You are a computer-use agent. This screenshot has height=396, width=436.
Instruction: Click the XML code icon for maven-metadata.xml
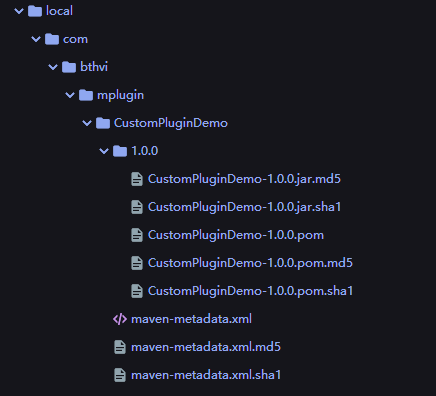tap(120, 319)
